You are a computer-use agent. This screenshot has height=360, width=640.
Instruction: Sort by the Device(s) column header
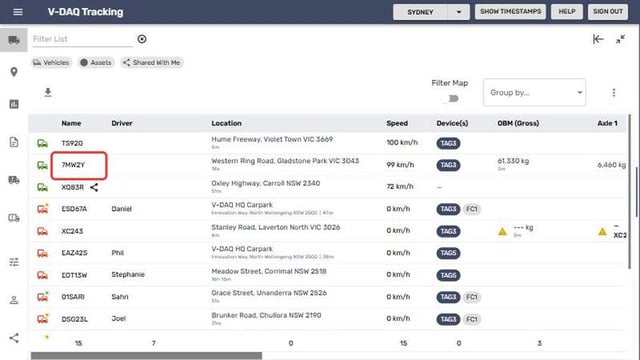pos(452,123)
